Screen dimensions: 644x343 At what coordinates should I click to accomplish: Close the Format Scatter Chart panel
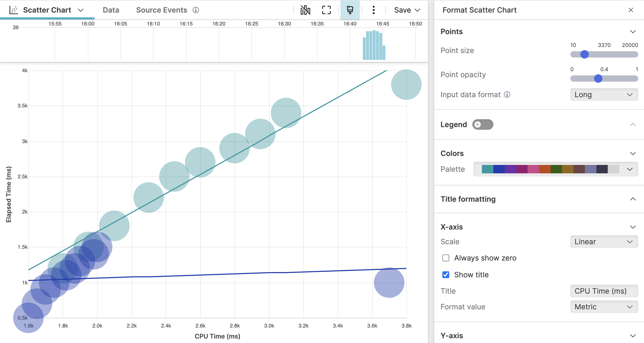pos(631,10)
